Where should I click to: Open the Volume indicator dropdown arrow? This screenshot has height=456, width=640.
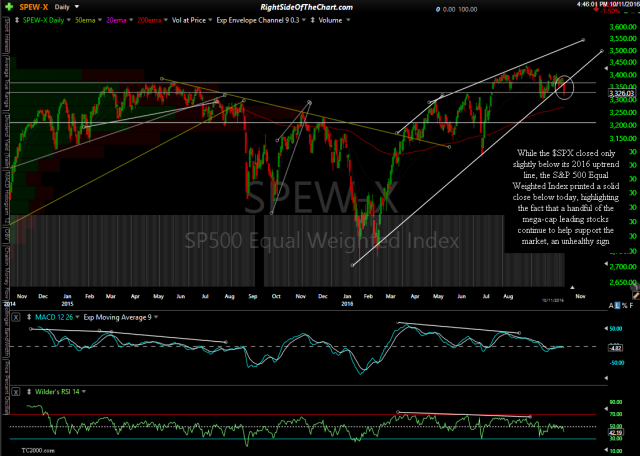(x=348, y=20)
